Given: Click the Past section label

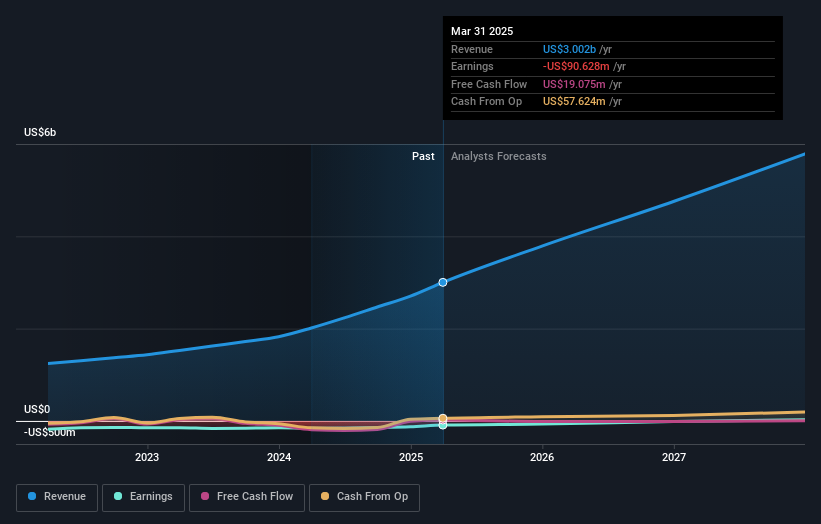Looking at the screenshot, I should pos(423,156).
